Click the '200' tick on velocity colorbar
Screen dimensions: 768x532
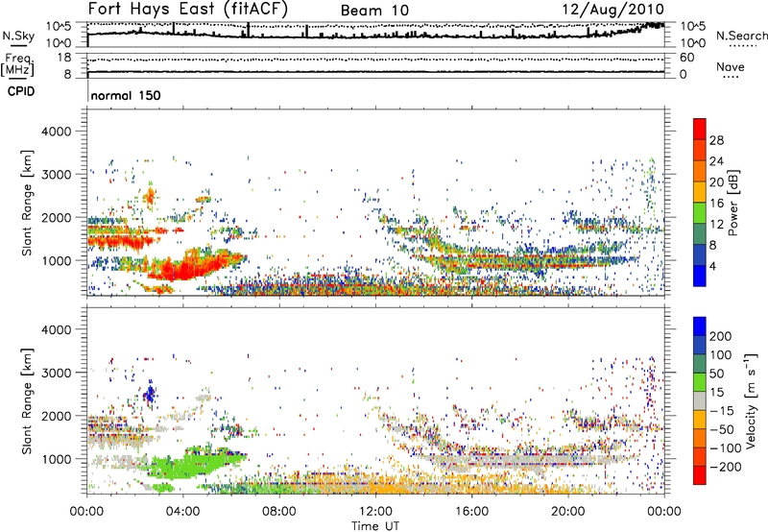[x=721, y=336]
